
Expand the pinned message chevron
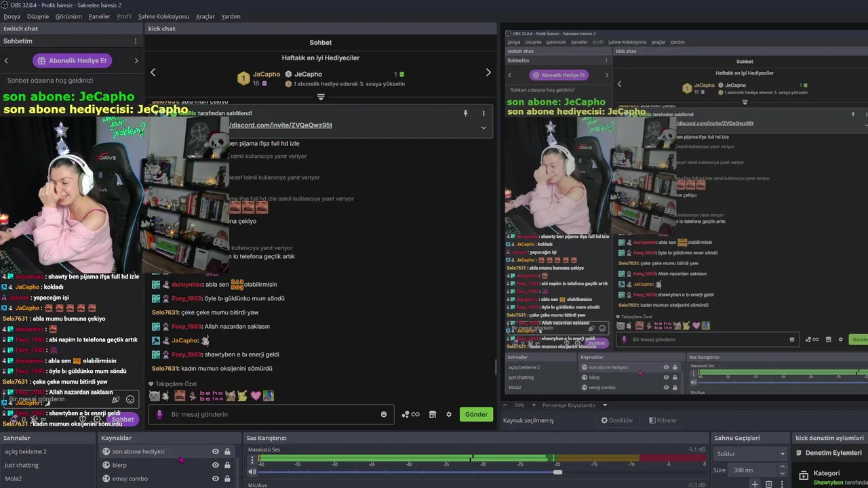pyautogui.click(x=484, y=127)
